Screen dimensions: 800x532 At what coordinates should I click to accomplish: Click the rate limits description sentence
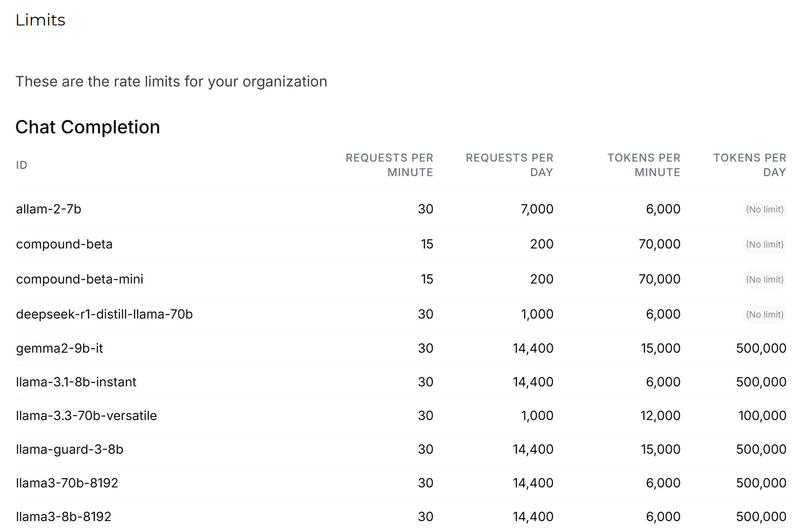[x=172, y=81]
